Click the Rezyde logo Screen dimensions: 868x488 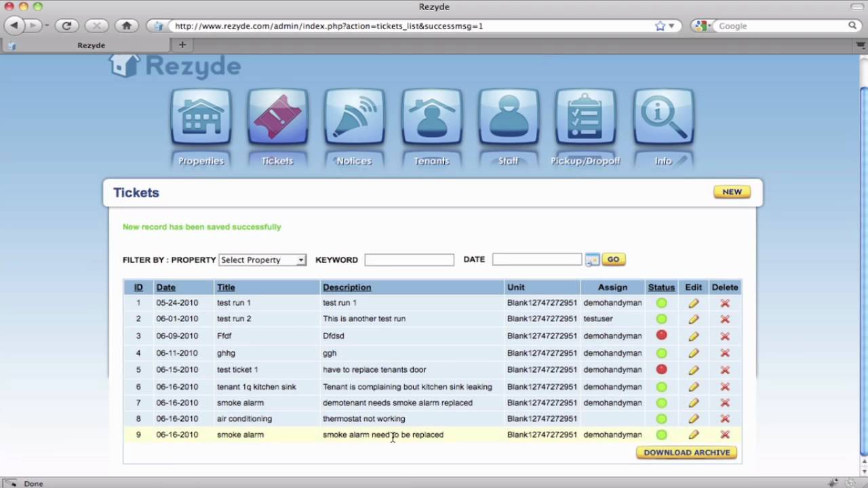[175, 66]
